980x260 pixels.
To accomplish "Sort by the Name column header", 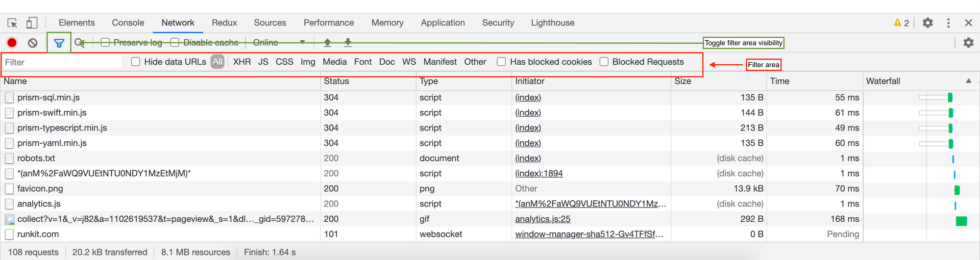I will [x=161, y=81].
